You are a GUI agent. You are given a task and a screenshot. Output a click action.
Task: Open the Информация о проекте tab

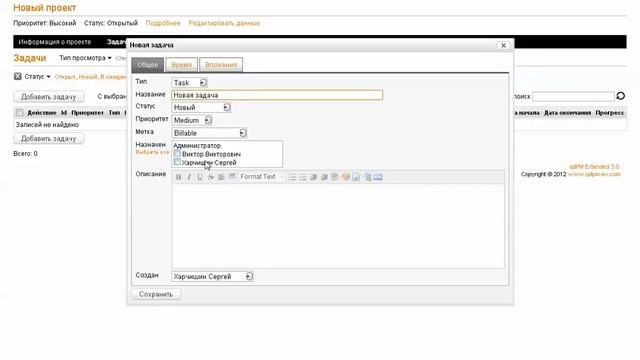(55, 42)
